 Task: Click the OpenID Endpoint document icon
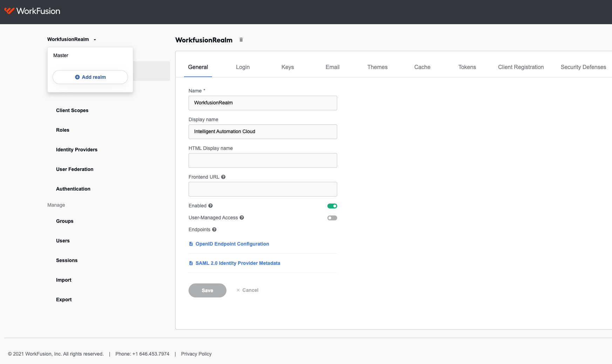(x=191, y=244)
